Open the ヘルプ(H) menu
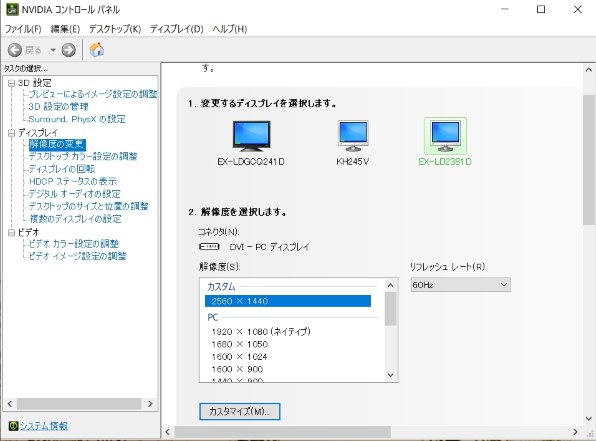 tap(230, 29)
